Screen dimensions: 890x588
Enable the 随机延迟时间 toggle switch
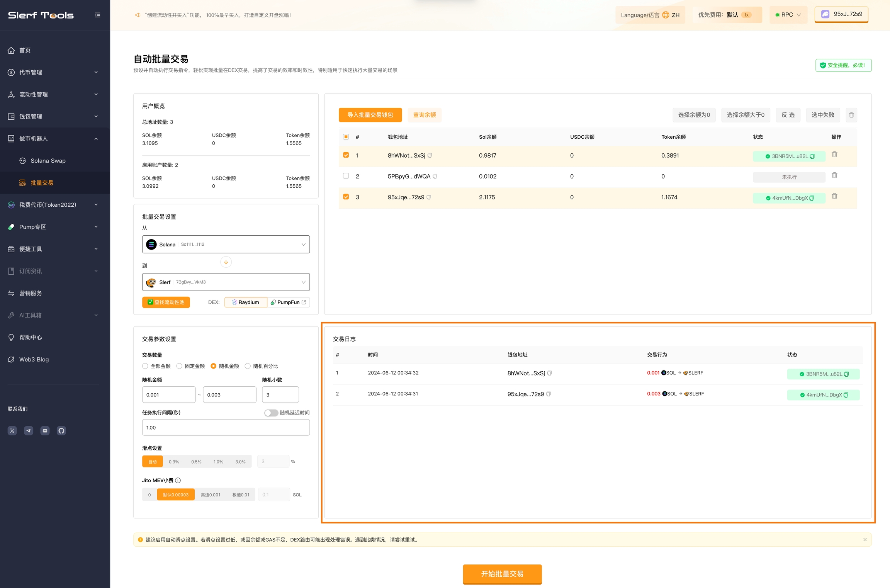coord(271,413)
